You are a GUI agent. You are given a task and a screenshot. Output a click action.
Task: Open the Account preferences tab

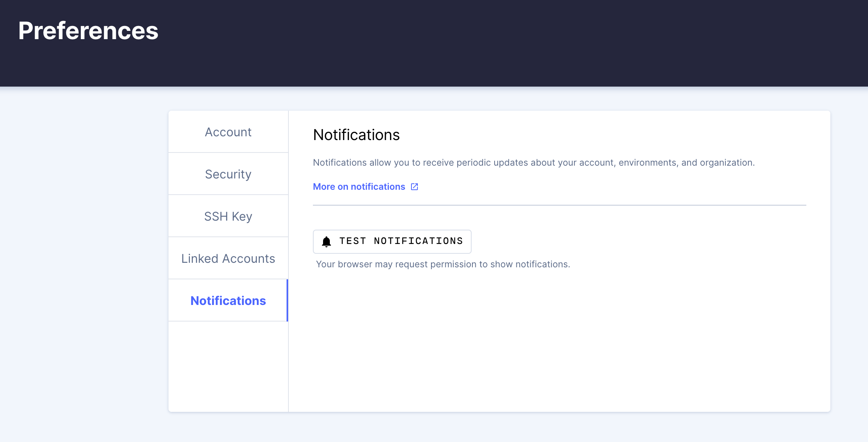[x=228, y=132]
